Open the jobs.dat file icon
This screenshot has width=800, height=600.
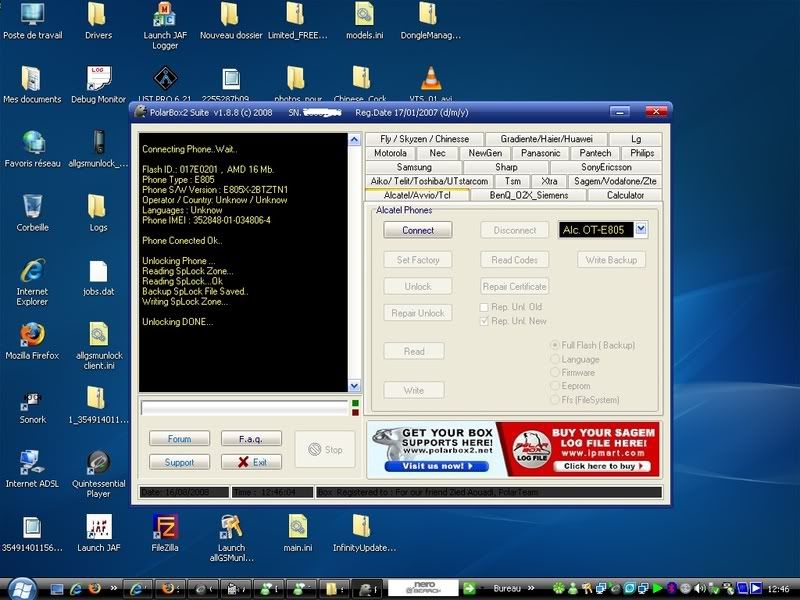(x=98, y=277)
